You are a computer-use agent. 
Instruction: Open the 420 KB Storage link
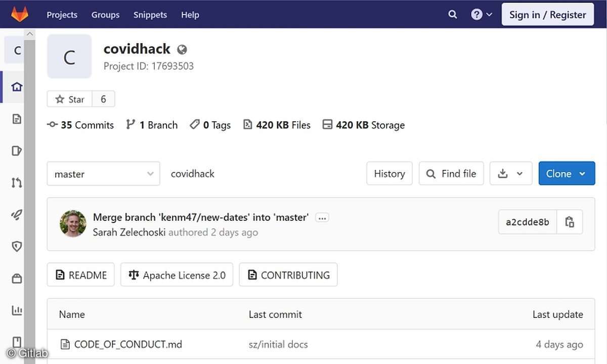click(x=364, y=125)
